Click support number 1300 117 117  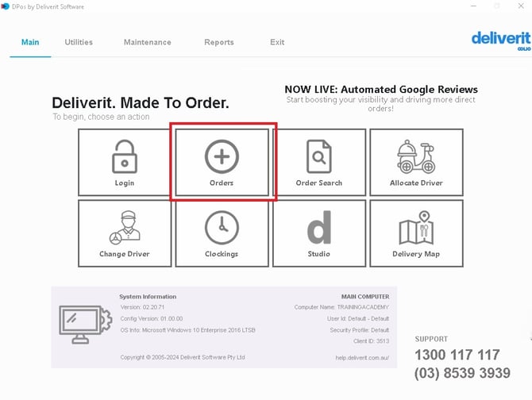[457, 355]
